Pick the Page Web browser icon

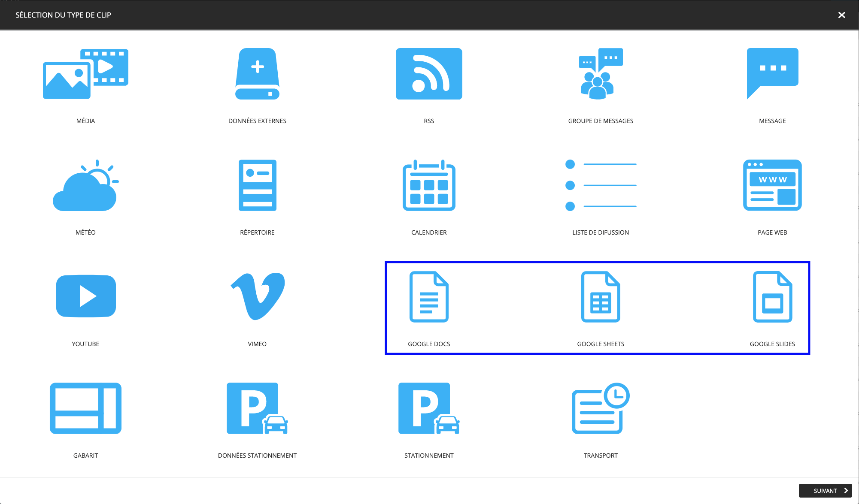[772, 185]
